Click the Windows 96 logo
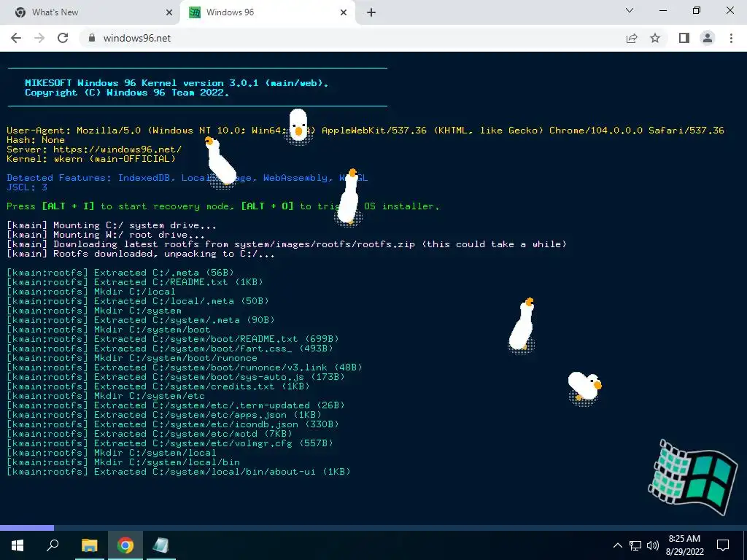The image size is (747, 560). point(693,476)
